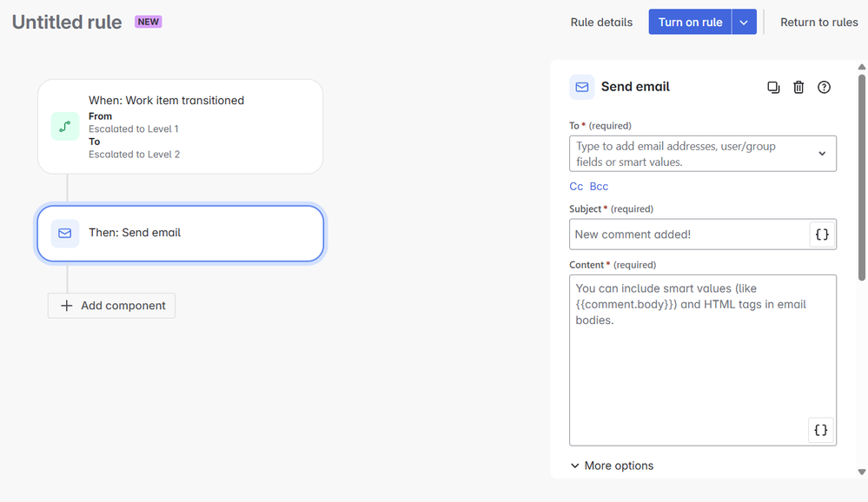Viewport: 868px width, 502px height.
Task: Focus the Content text area
Action: pyautogui.click(x=703, y=360)
